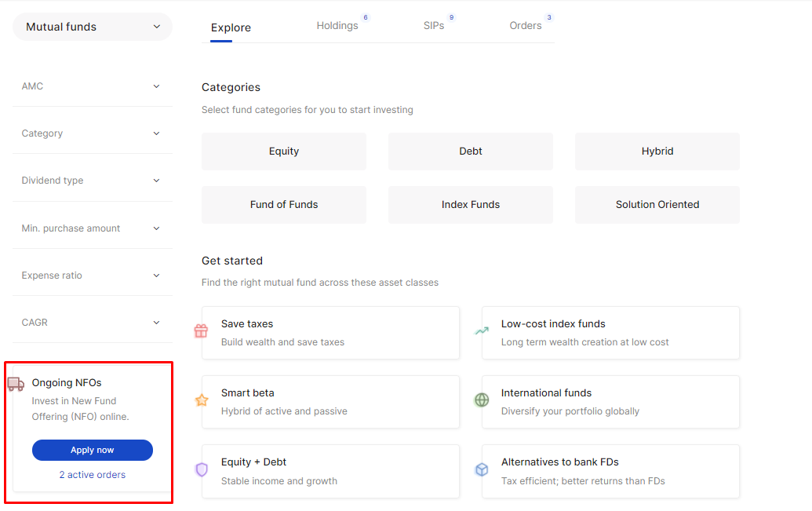Select the Fund of Funds category
Image resolution: width=812 pixels, height=511 pixels.
tap(284, 205)
